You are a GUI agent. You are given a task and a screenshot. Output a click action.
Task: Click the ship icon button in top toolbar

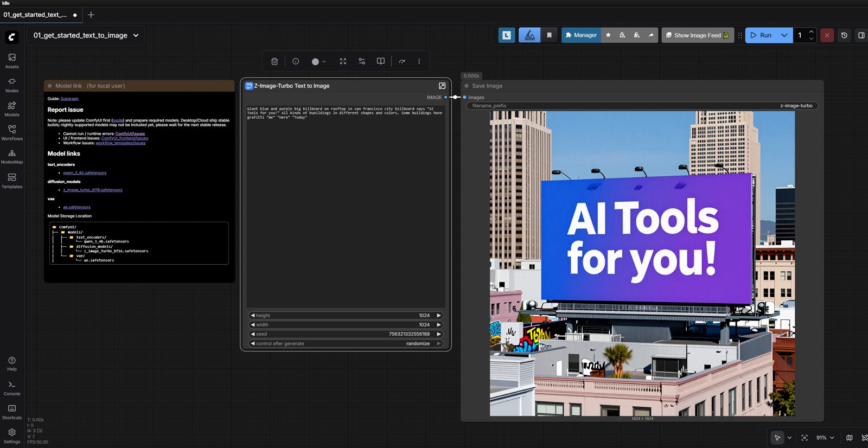pyautogui.click(x=529, y=35)
